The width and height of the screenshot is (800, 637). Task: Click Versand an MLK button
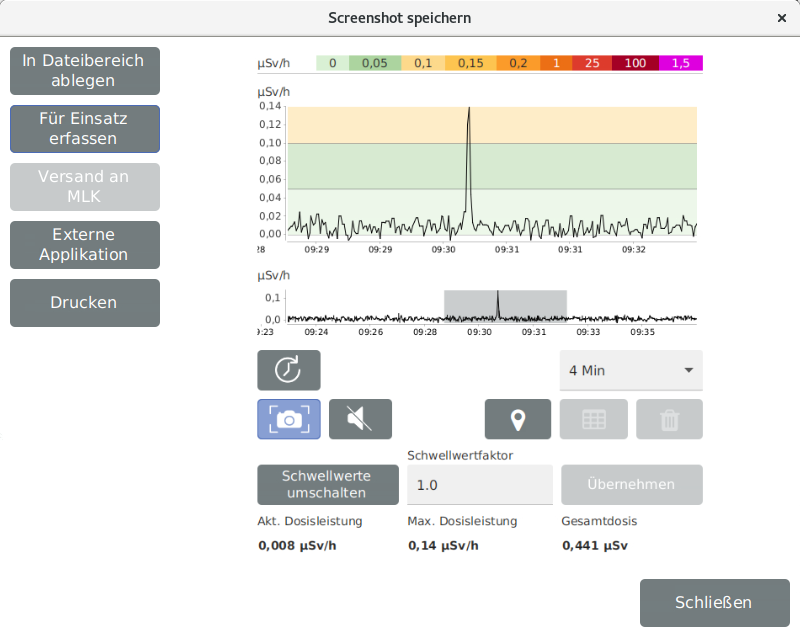(x=85, y=187)
